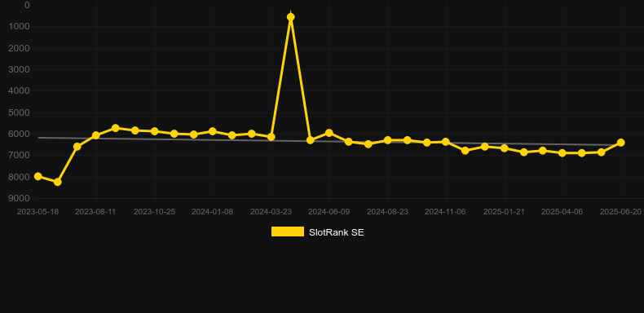The width and height of the screenshot is (644, 313).
Task: Click the x-axis label 2024-08-23
Action: (387, 212)
